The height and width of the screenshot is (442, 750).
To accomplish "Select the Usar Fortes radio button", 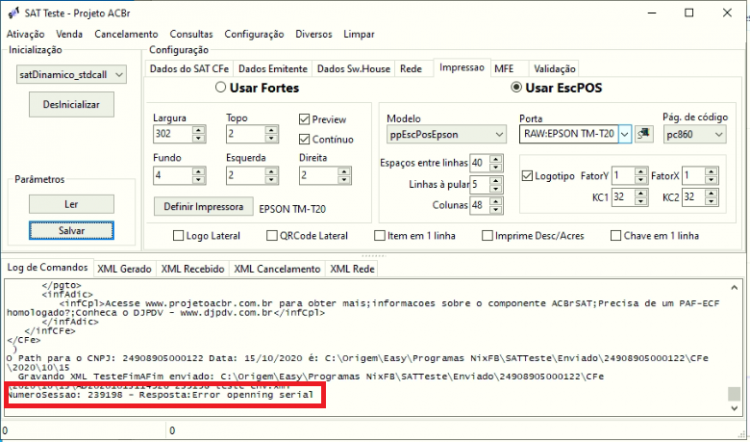I will coord(220,88).
